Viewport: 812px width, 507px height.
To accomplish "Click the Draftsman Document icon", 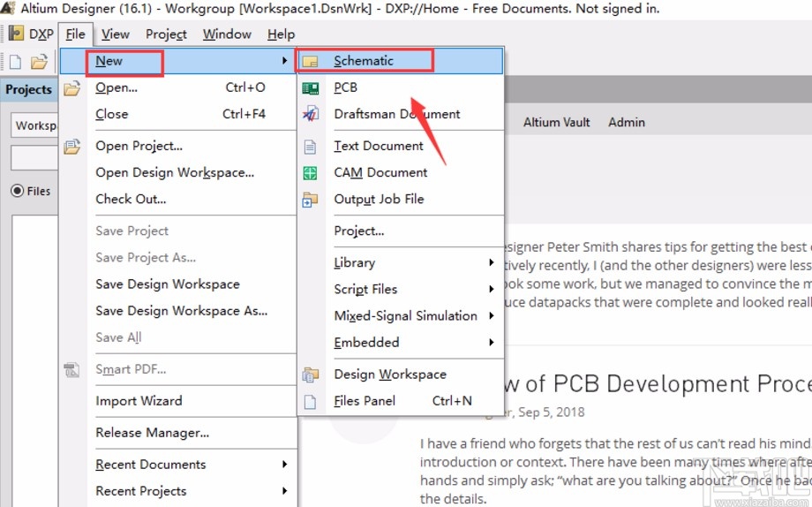I will pyautogui.click(x=310, y=114).
